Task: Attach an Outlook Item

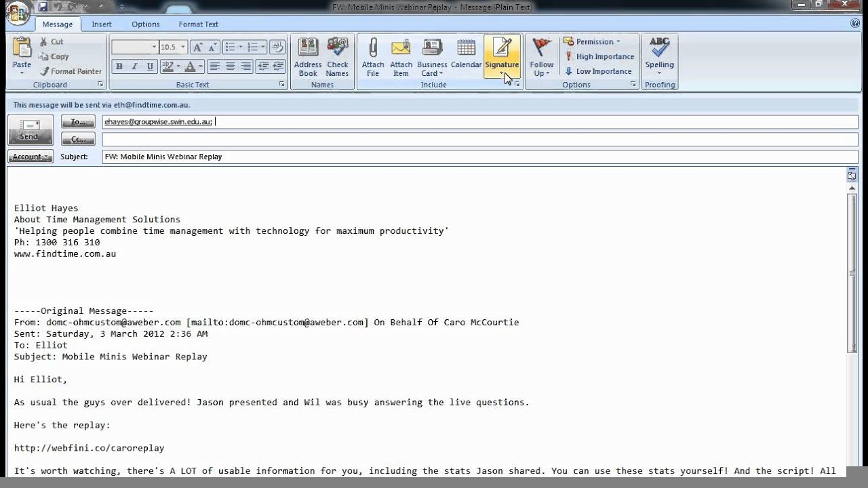Action: point(401,58)
